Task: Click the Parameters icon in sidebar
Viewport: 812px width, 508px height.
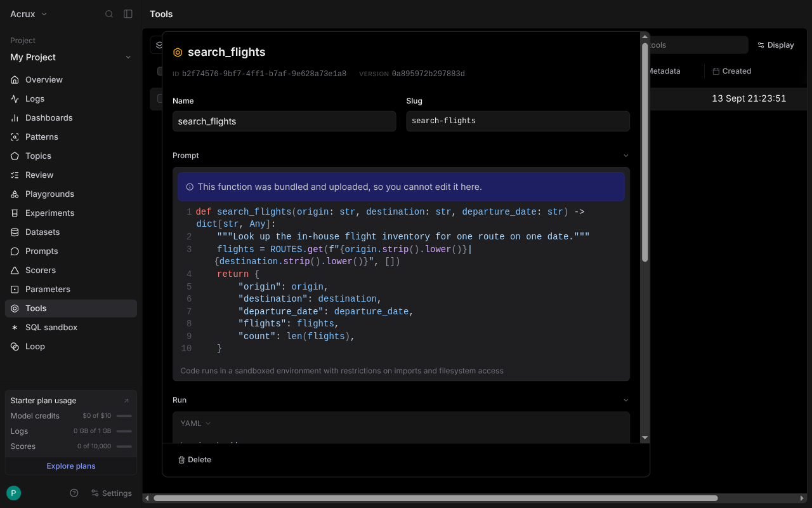Action: [x=15, y=290]
